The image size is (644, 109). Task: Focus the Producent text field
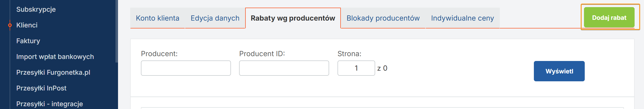186,68
